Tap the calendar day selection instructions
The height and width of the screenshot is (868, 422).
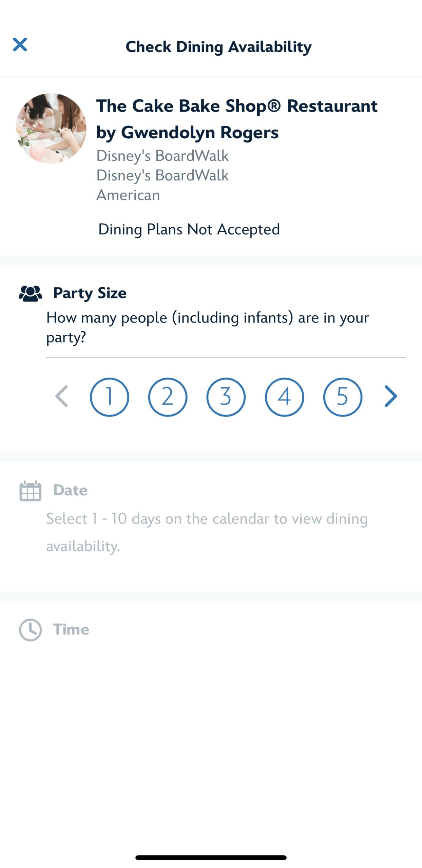207,532
